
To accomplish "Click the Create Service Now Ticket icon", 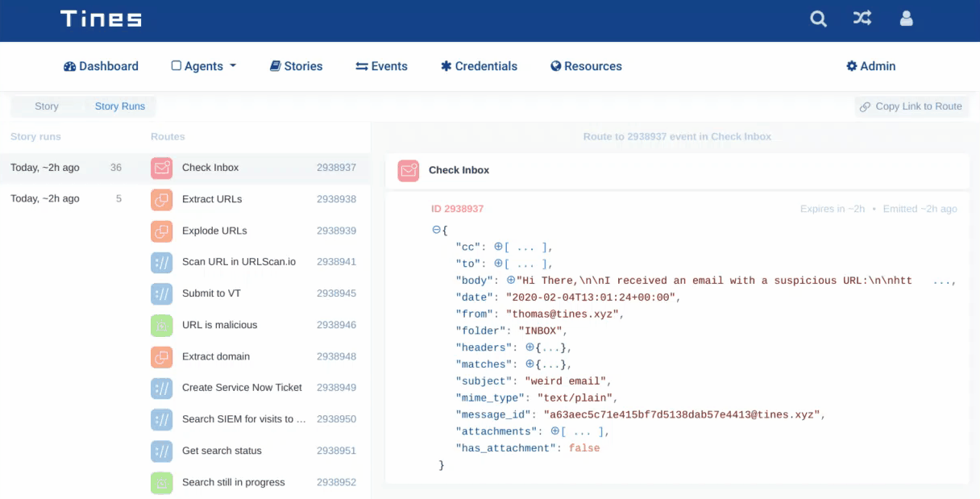I will (162, 388).
